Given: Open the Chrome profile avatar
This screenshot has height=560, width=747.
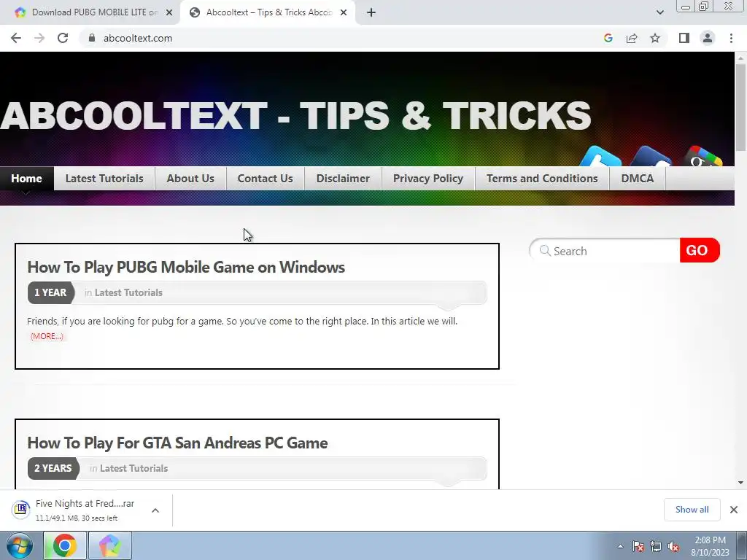Looking at the screenshot, I should 708,38.
